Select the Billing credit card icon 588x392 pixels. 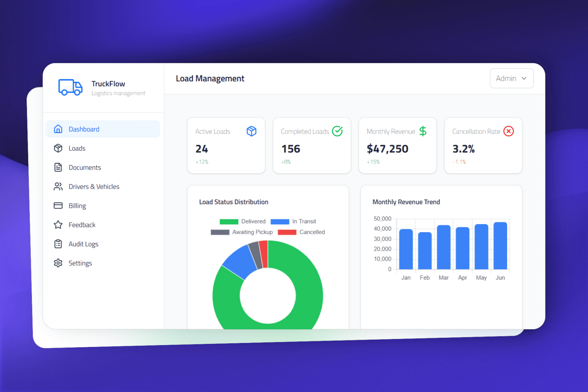(x=58, y=205)
